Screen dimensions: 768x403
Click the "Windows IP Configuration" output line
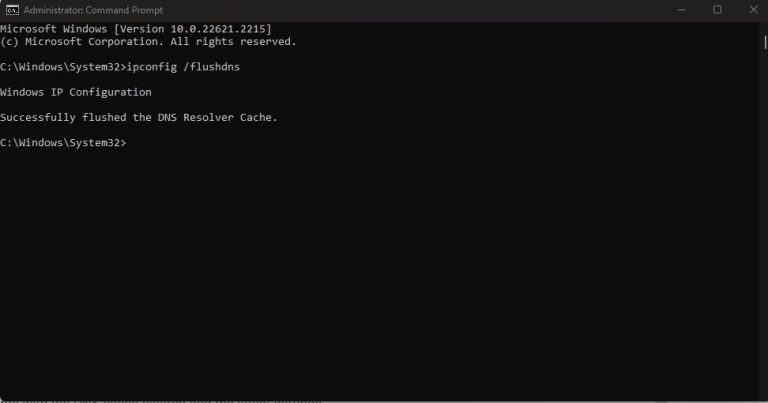pyautogui.click(x=76, y=92)
